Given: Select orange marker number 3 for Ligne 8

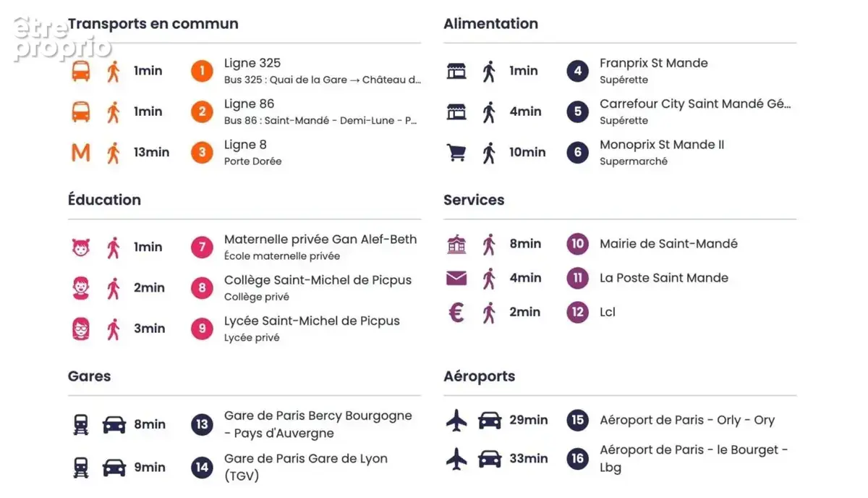Looking at the screenshot, I should click(x=202, y=153).
